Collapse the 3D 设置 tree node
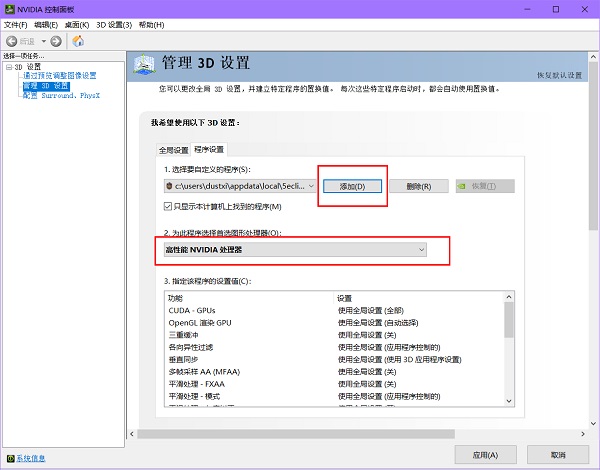600x470 pixels. tap(8, 66)
